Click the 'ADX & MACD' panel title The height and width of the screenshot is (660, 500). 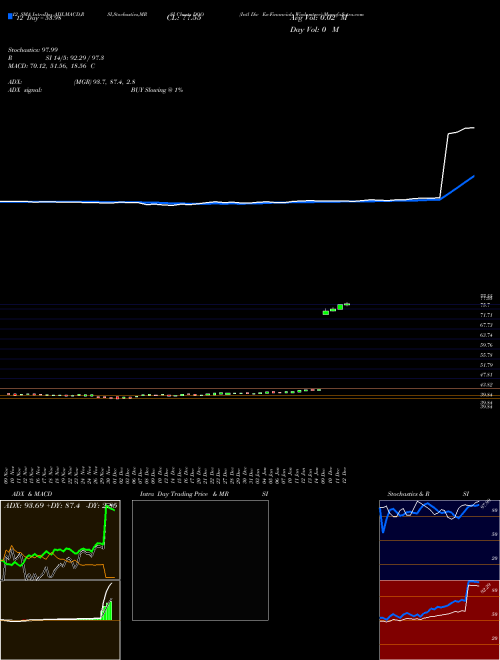(x=32, y=494)
